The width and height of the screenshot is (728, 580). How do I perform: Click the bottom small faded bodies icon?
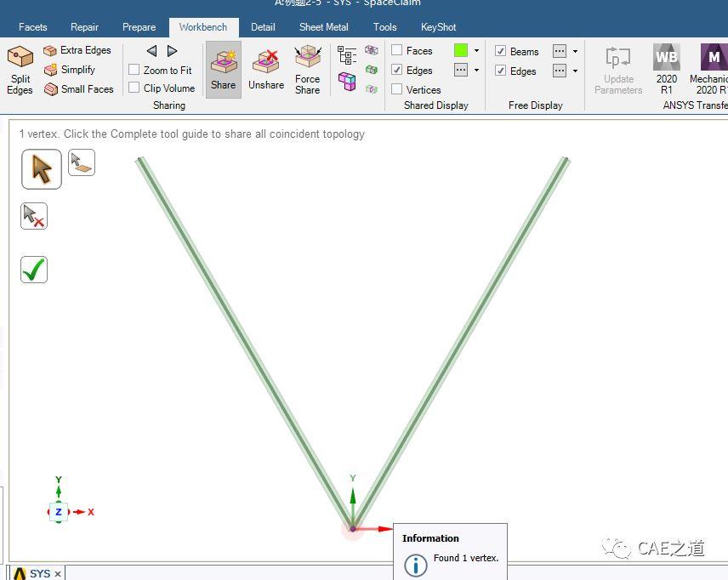coord(372,88)
